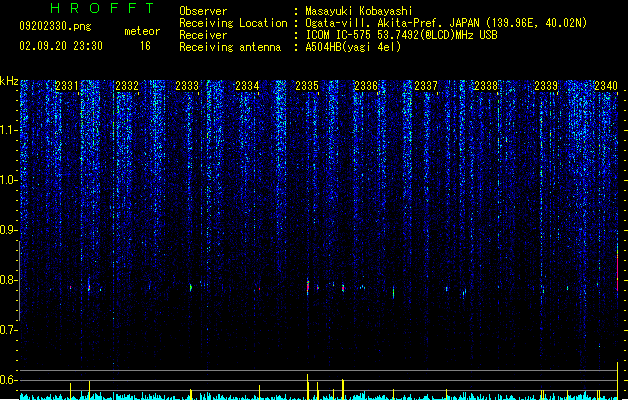Click the 0.6 frequency axis tick
The width and height of the screenshot is (629, 400).
coord(8,380)
